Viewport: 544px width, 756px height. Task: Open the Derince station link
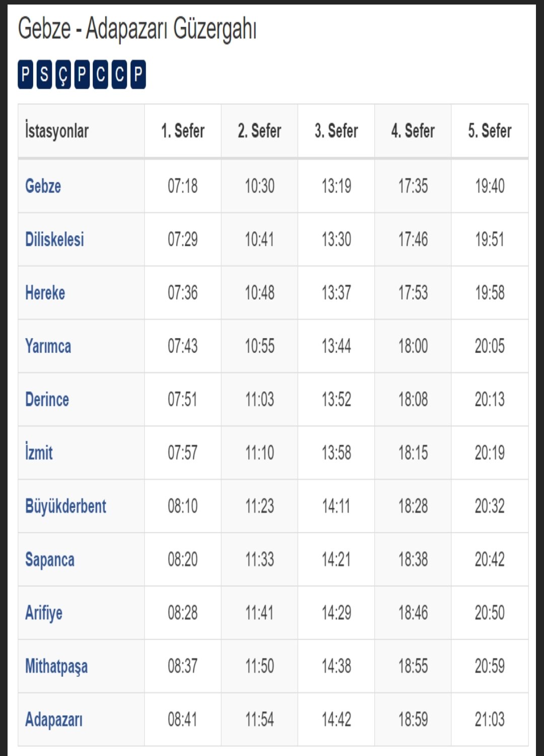pos(47,400)
